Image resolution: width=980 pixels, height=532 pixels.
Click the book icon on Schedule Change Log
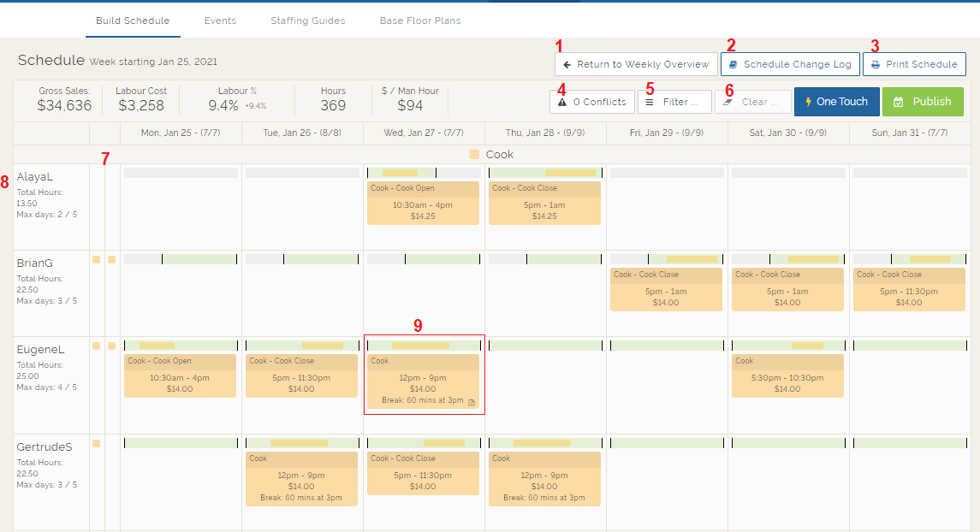(734, 63)
